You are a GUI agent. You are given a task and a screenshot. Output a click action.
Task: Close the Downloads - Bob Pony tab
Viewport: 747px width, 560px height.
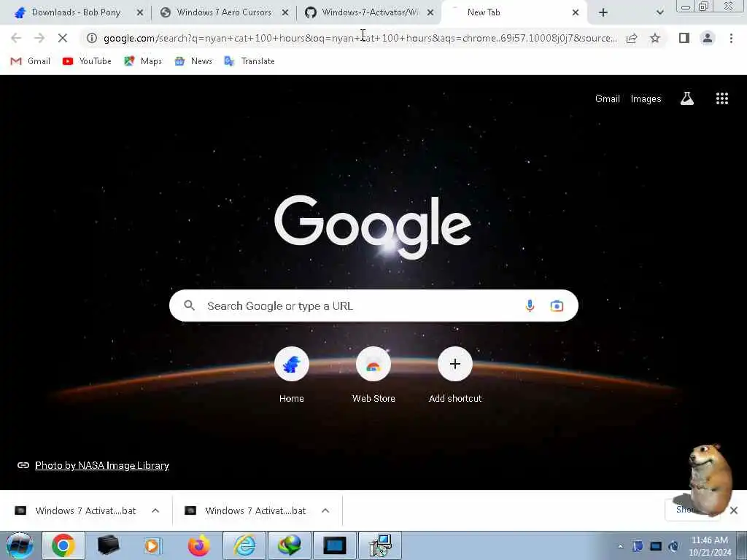139,12
